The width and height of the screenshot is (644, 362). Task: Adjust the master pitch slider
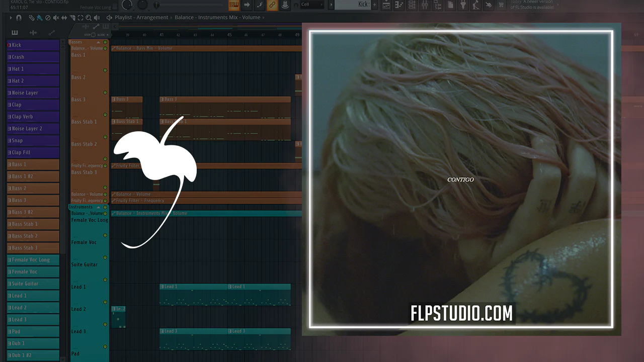point(189,5)
